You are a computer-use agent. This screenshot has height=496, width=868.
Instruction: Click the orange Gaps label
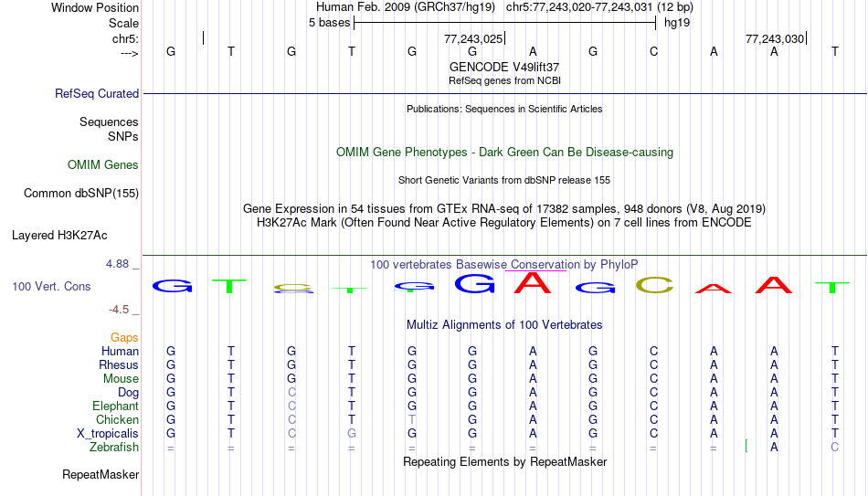(124, 337)
